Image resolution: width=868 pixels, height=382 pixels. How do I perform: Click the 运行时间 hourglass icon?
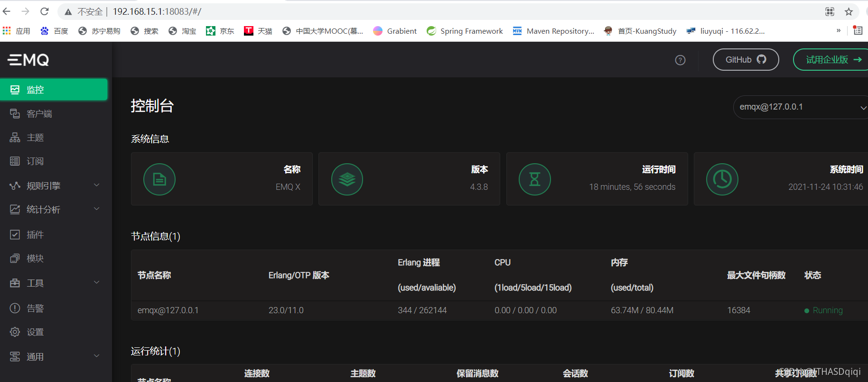pyautogui.click(x=535, y=179)
